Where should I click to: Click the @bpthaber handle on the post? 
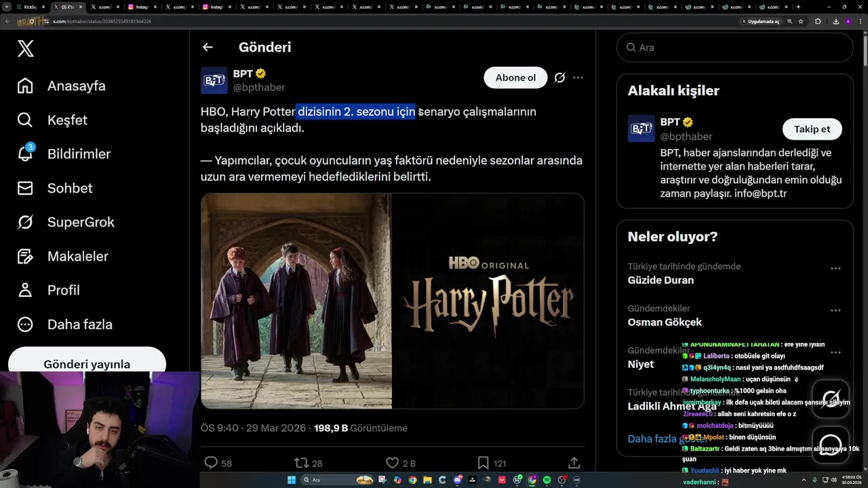[x=259, y=87]
